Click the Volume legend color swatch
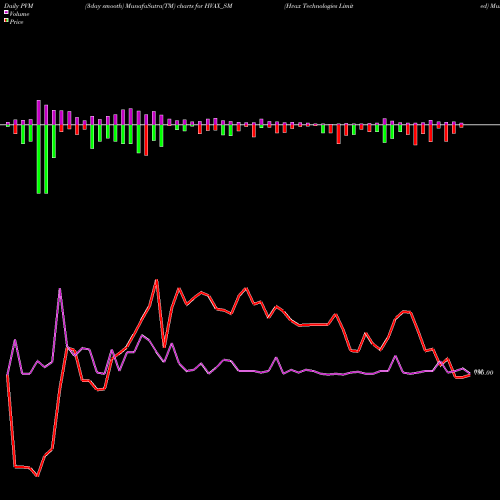This screenshot has height=500, width=500. point(6,12)
